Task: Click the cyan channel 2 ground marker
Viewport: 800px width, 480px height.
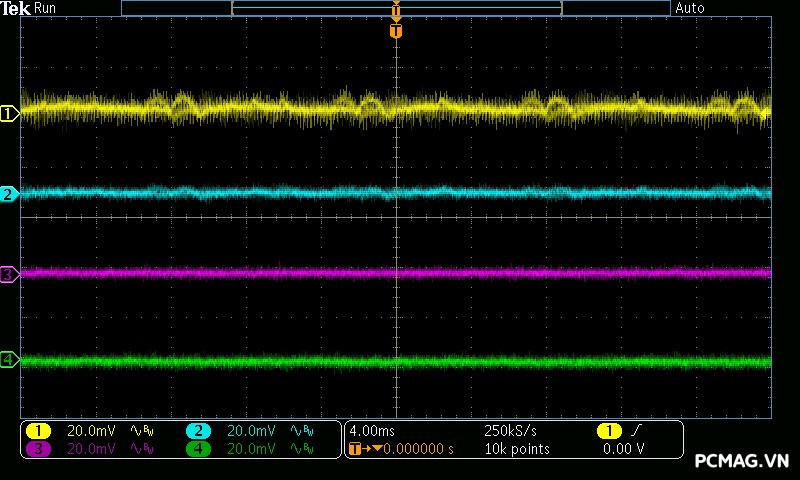Action: [9, 194]
